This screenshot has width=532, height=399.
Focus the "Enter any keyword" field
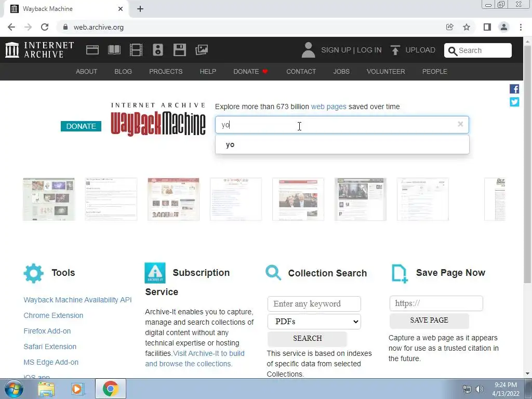coord(314,303)
